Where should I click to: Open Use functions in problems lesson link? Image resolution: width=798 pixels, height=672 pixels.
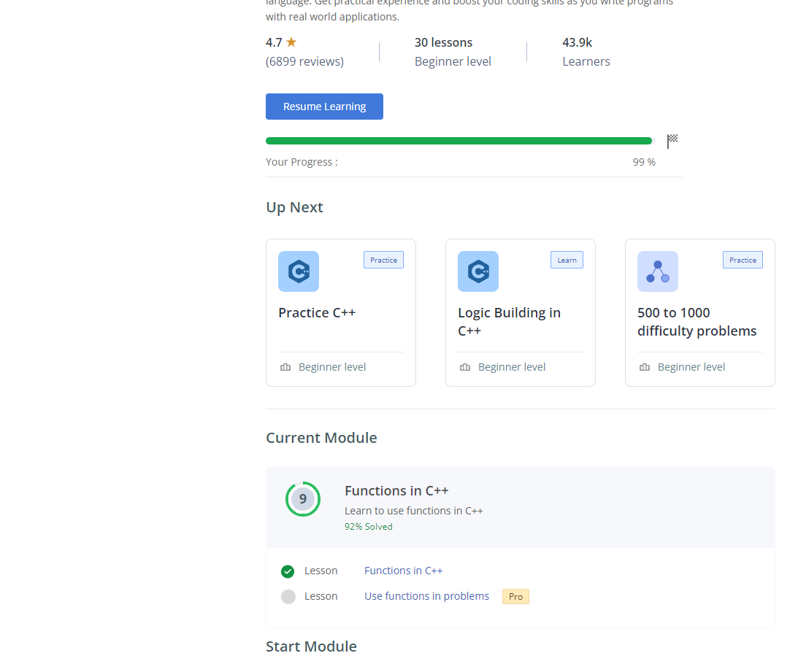point(426,596)
